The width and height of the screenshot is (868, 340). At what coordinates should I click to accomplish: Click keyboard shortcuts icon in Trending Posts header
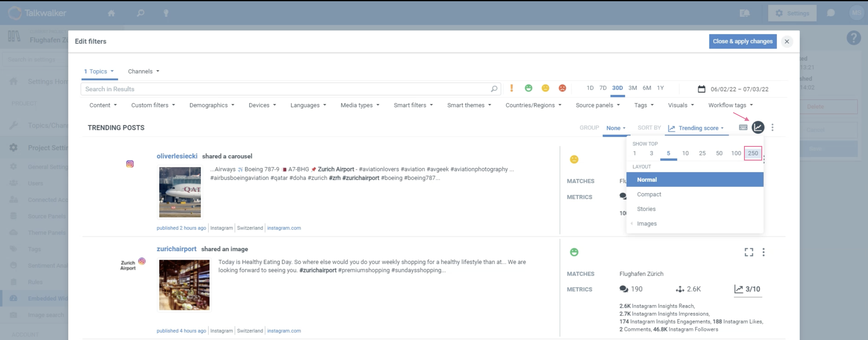click(743, 127)
